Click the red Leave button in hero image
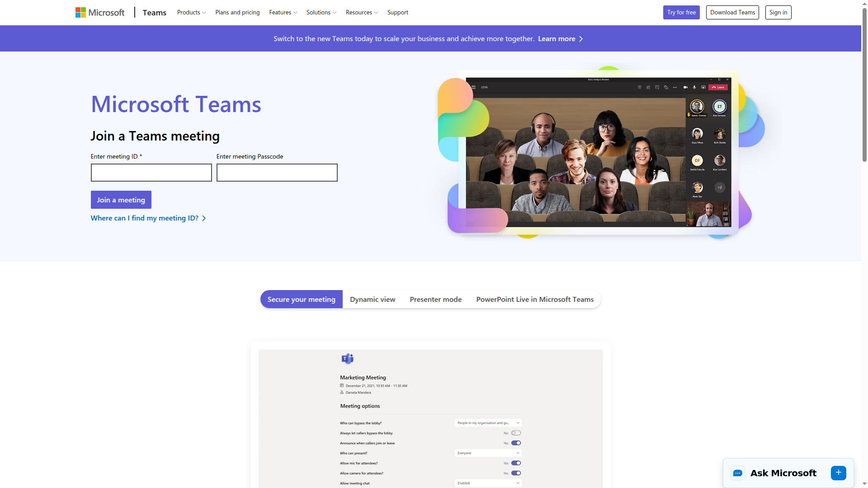The image size is (868, 488). [718, 87]
